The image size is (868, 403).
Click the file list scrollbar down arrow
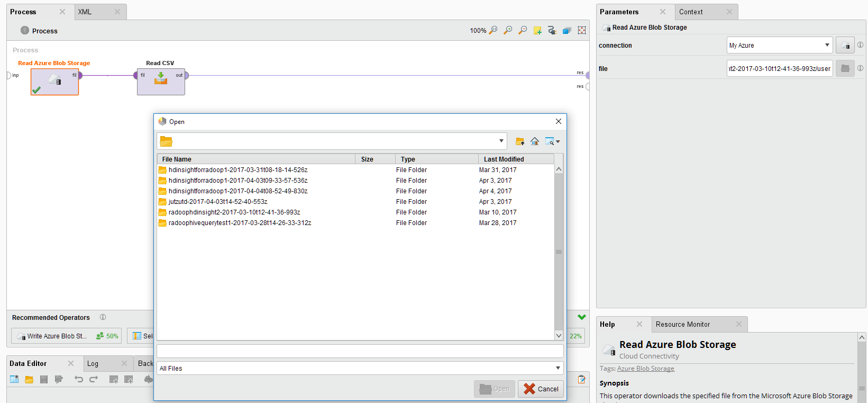point(559,336)
